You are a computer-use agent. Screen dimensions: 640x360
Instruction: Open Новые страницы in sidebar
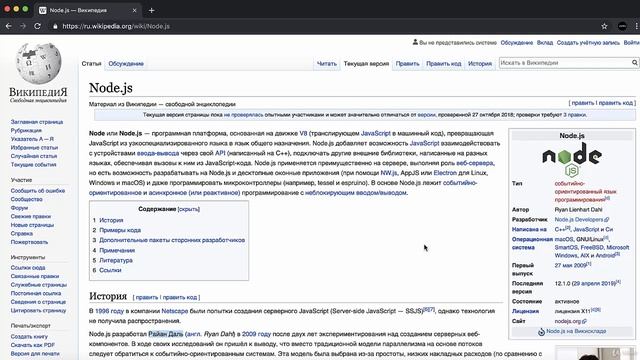[32, 225]
